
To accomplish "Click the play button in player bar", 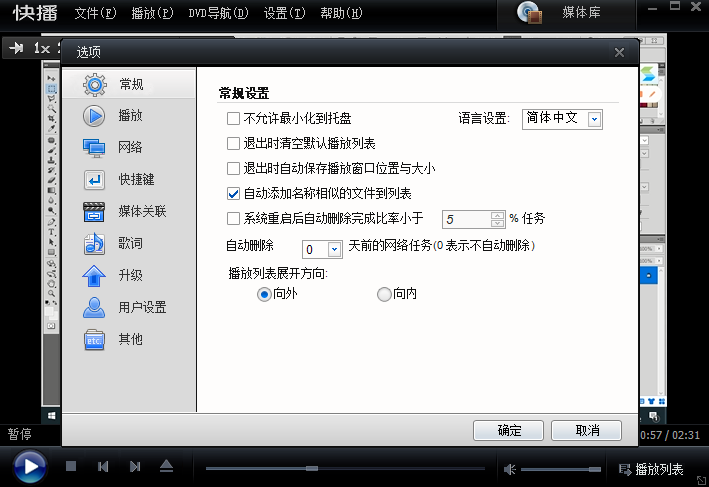I will coord(30,466).
